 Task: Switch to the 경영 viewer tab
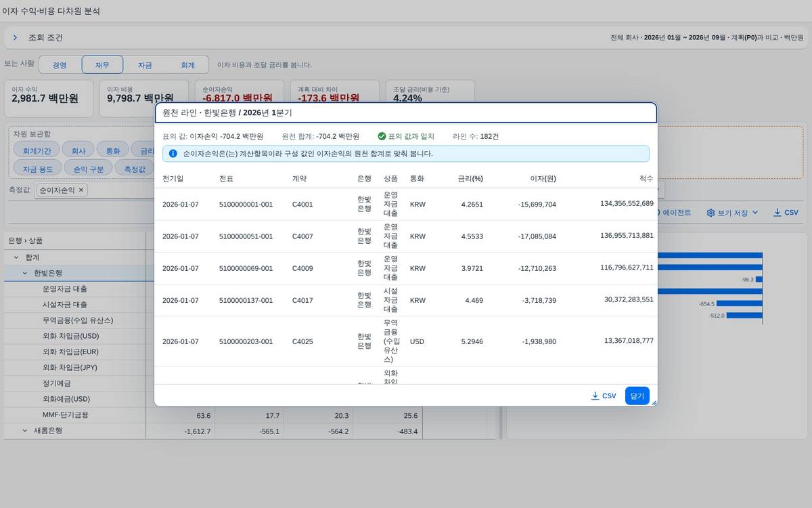coord(60,65)
